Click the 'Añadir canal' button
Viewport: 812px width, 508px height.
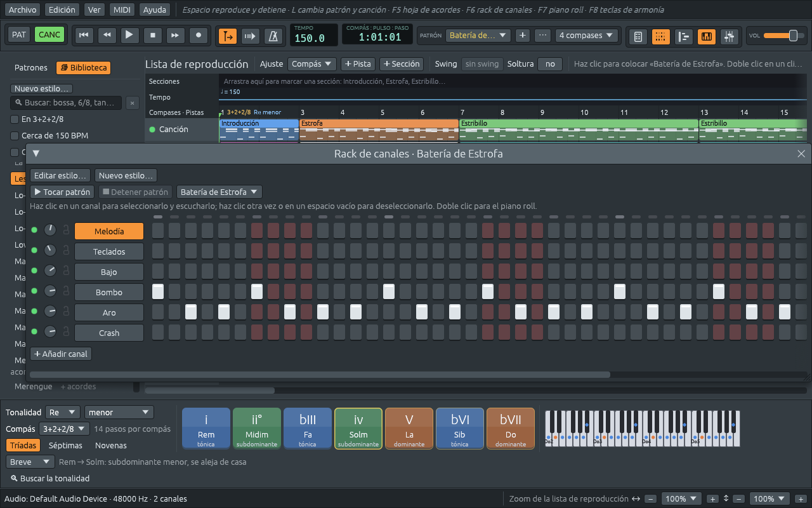pos(61,354)
